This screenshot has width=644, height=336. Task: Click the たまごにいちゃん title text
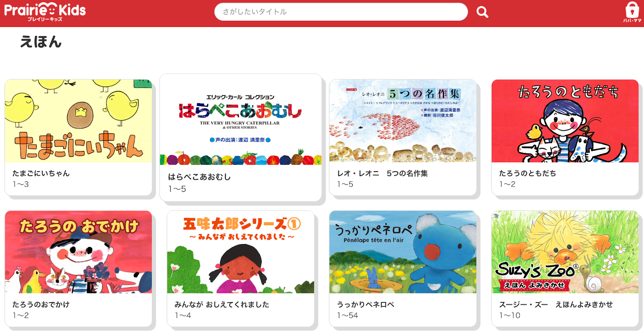[41, 173]
